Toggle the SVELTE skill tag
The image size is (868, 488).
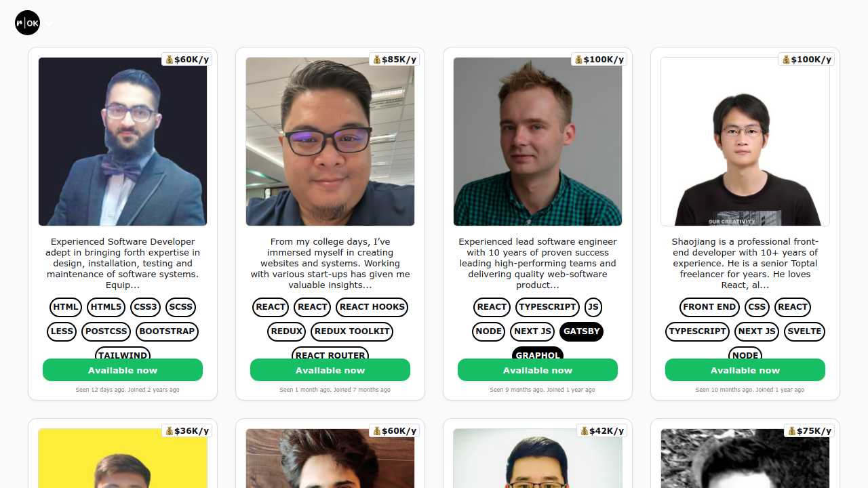click(804, 331)
